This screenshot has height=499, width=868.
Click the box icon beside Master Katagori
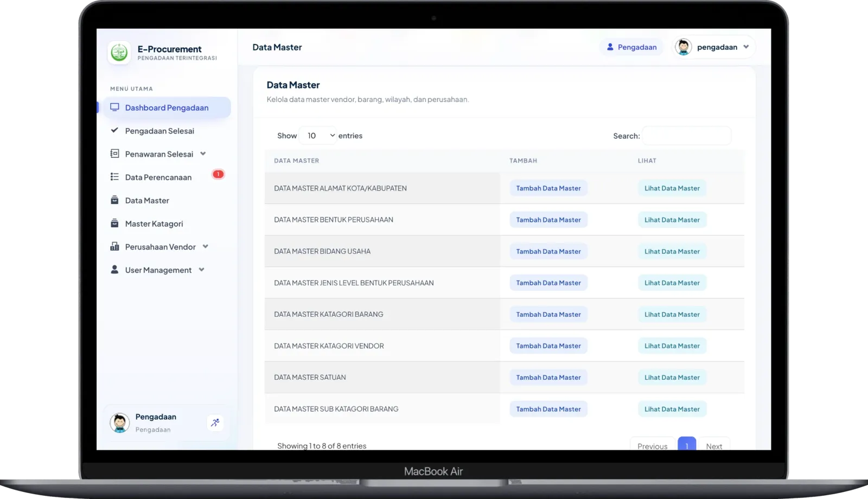(114, 223)
